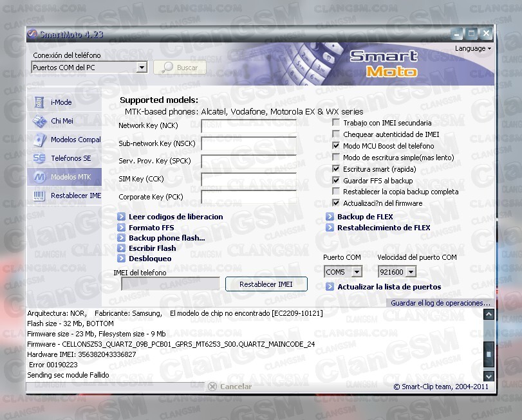Open the Language dropdown menu
This screenshot has height=420, width=522.
click(473, 48)
